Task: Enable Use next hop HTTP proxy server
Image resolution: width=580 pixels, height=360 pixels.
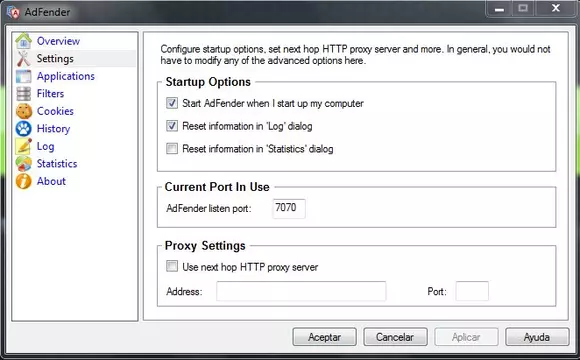Action: pos(172,266)
